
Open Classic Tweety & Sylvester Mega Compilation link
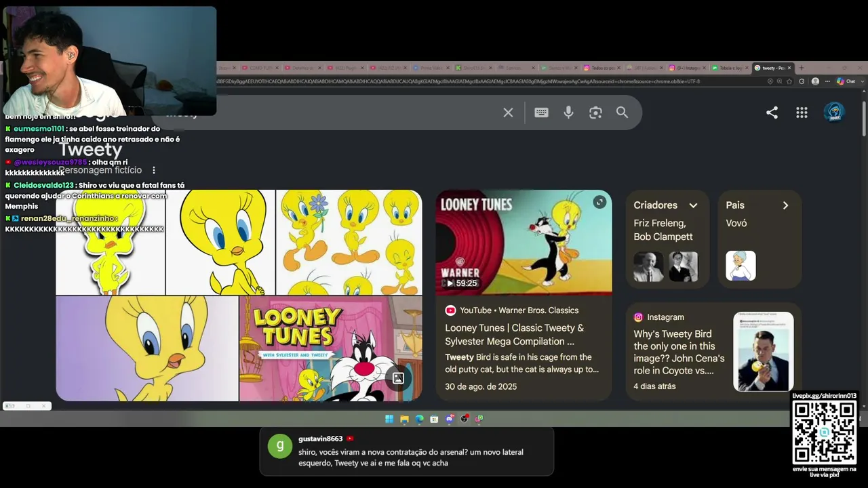coord(514,335)
